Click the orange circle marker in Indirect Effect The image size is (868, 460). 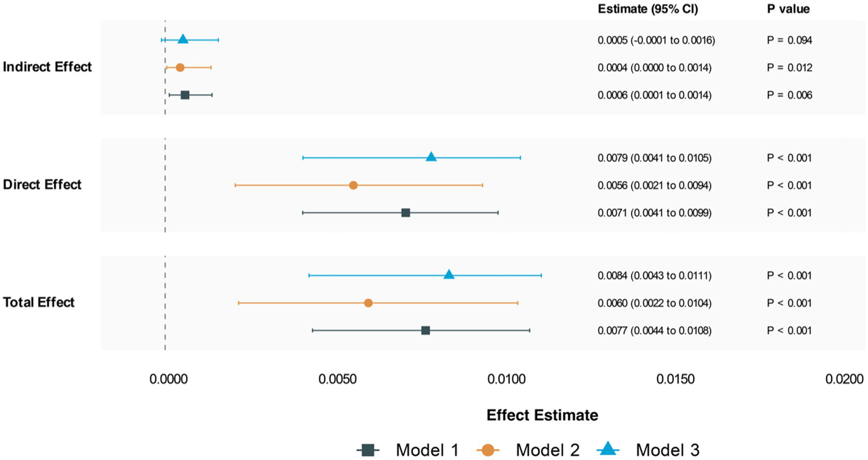[180, 67]
